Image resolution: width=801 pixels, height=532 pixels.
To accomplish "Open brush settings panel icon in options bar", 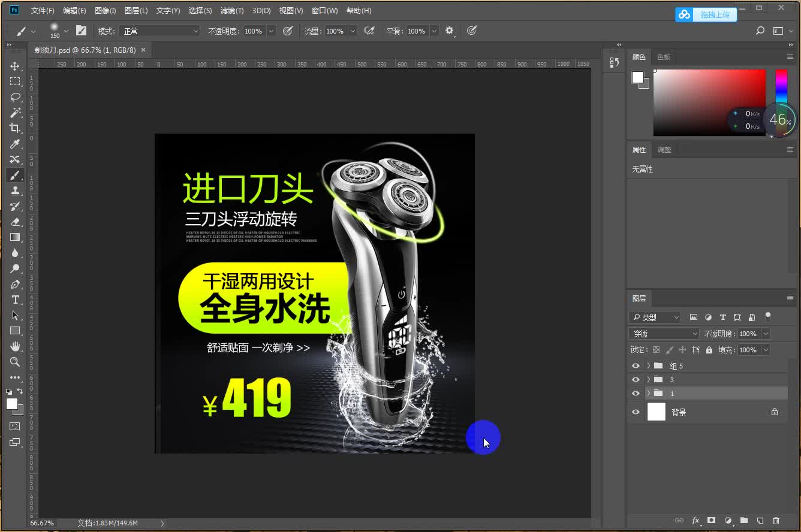I will 81,31.
